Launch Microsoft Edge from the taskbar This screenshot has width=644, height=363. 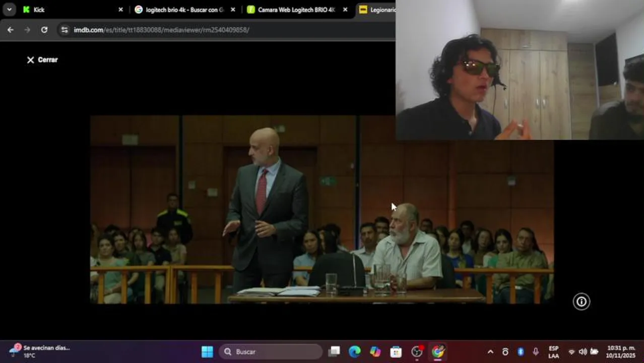[355, 351]
